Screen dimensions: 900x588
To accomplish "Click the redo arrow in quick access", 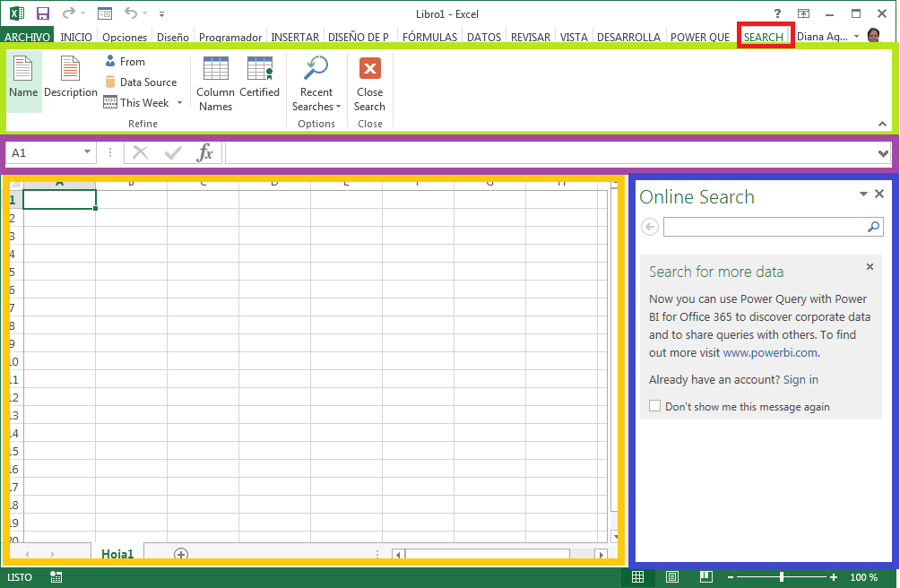I will click(69, 13).
